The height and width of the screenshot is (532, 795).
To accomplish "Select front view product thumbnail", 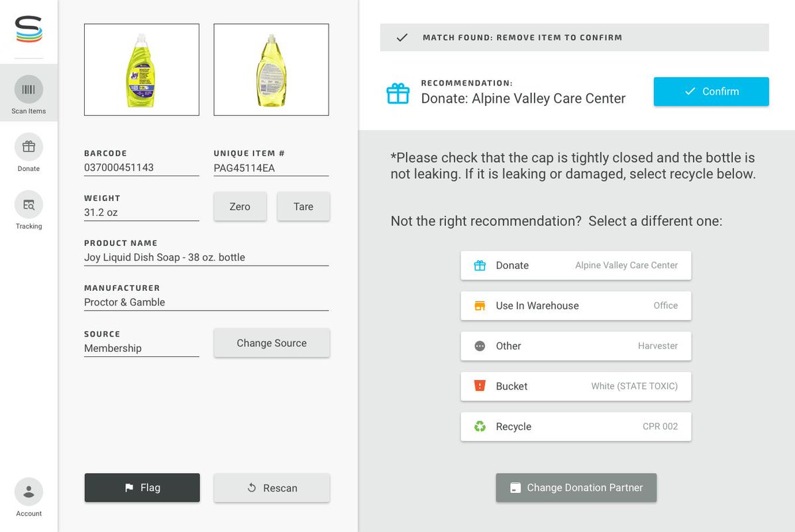I will 142,70.
